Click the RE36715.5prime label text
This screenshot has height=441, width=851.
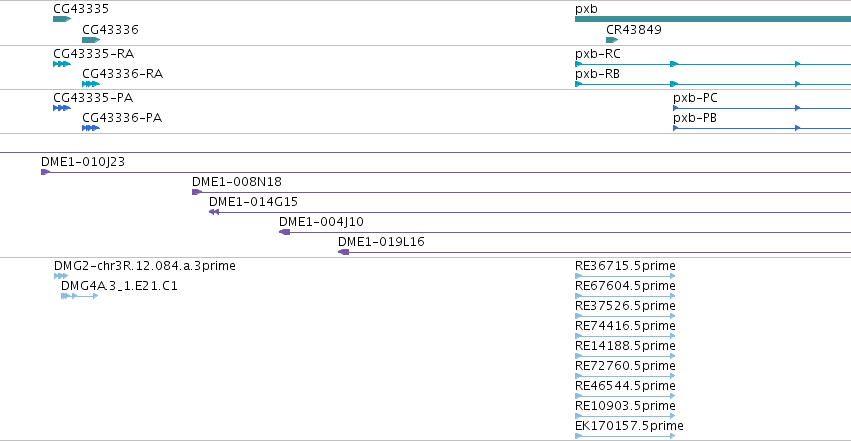pyautogui.click(x=625, y=266)
